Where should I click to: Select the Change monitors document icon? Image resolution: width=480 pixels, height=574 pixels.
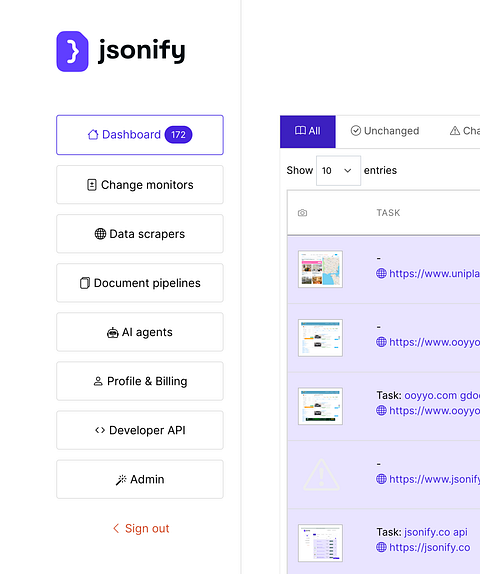(92, 185)
